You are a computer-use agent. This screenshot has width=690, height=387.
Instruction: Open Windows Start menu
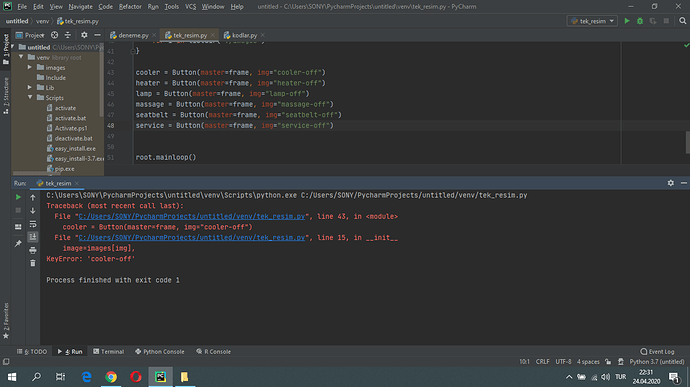pos(12,377)
